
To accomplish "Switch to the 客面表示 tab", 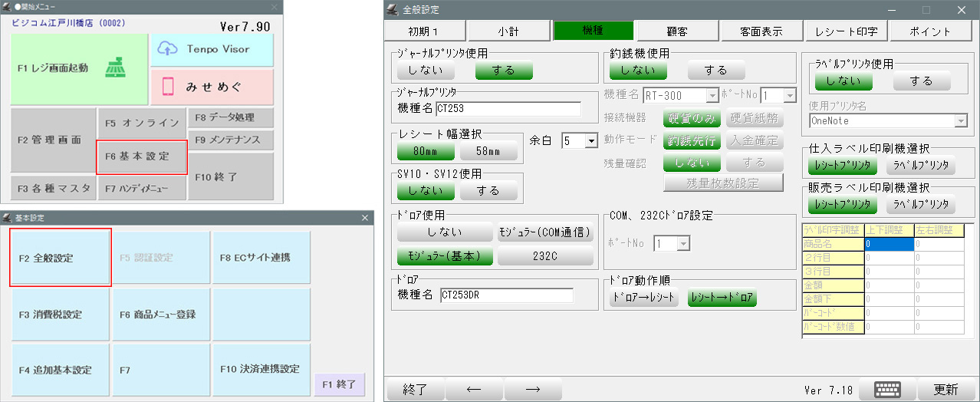I will (x=761, y=31).
